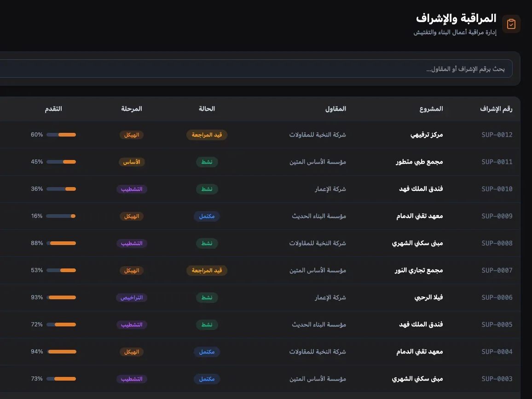
Task: Click contractor شركة الإعمار in SUP-0010 row
Action: point(330,189)
